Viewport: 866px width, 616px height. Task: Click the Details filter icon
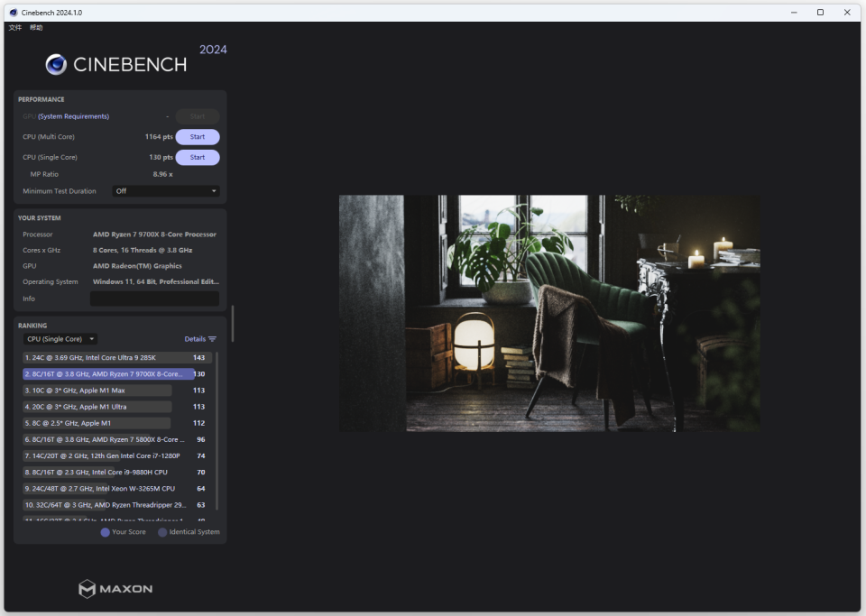213,339
